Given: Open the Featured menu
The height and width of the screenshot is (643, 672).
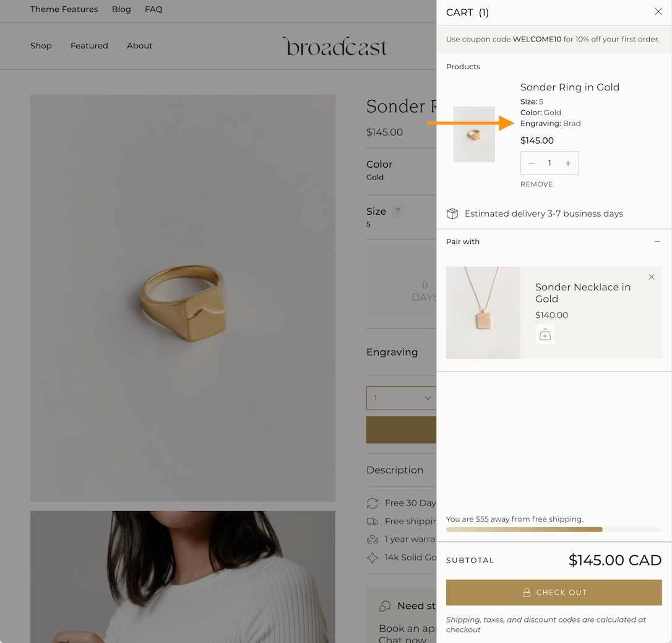Looking at the screenshot, I should tap(89, 46).
